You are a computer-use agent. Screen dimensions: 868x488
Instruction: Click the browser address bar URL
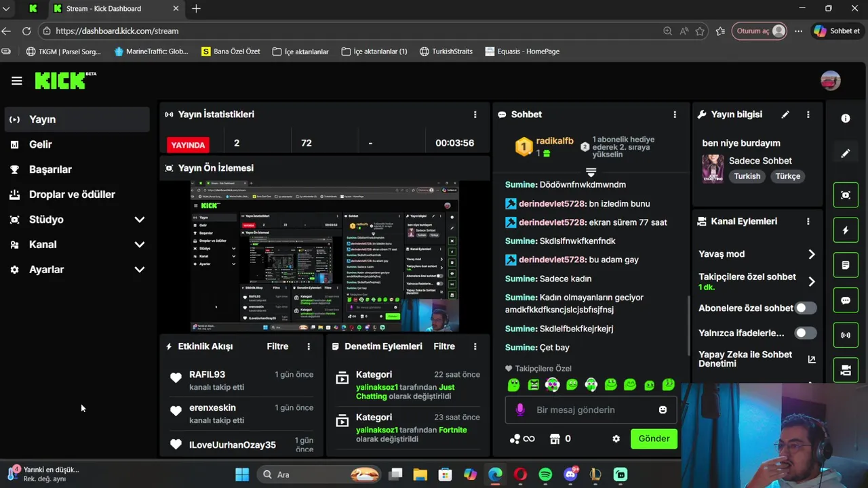tap(117, 30)
